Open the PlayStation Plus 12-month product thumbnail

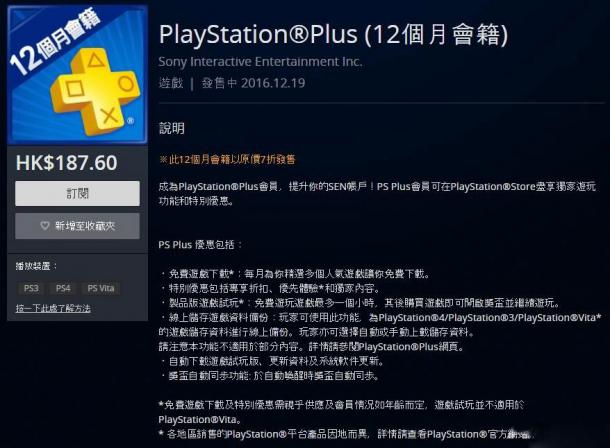(77, 75)
